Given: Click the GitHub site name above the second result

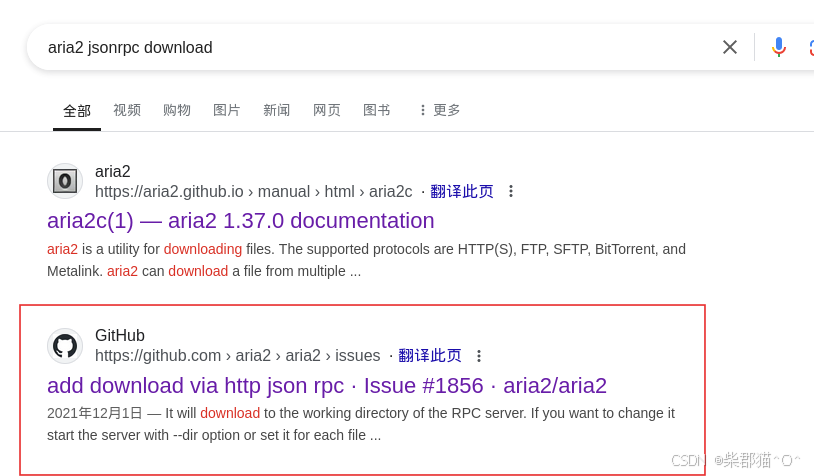Looking at the screenshot, I should [120, 335].
